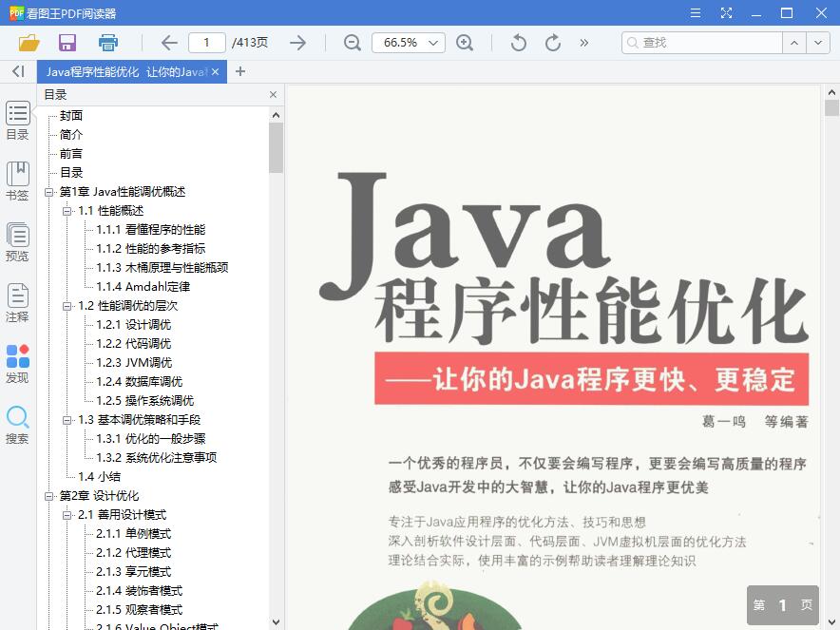Viewport: 840px width, 630px height.
Task: Open section 1.3.1 优化的一般步骤
Action: pos(150,439)
